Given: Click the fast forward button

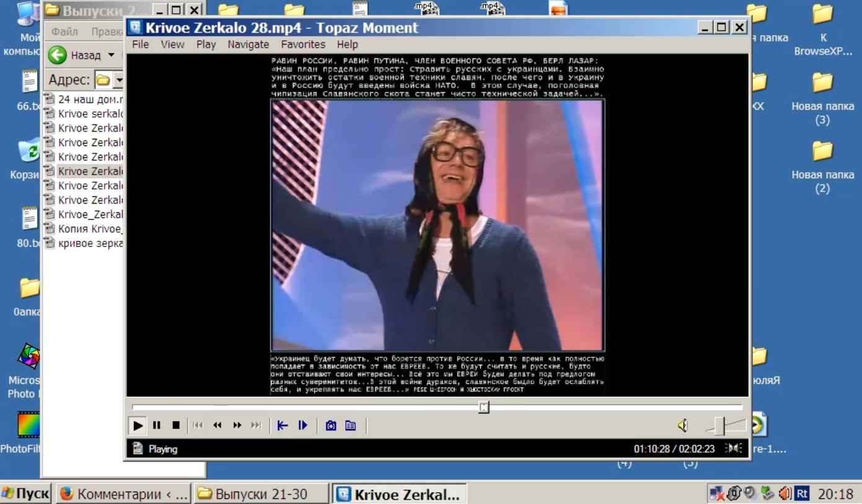Looking at the screenshot, I should (237, 425).
